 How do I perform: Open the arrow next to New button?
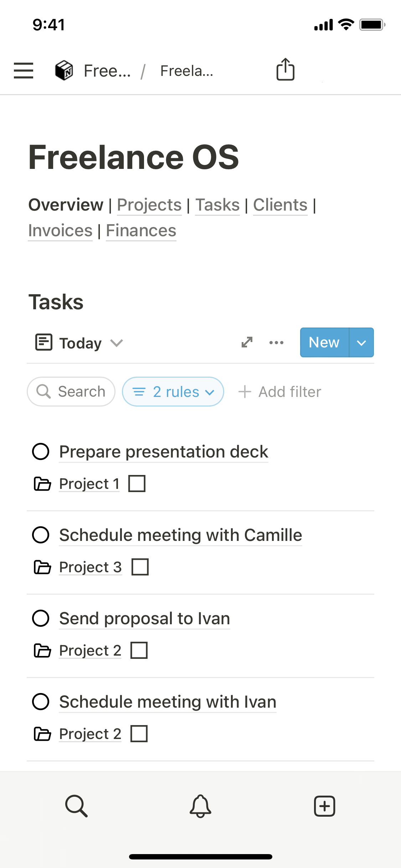pyautogui.click(x=361, y=343)
